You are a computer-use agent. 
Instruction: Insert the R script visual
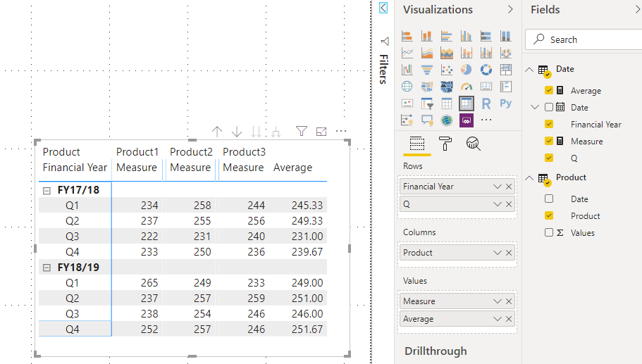[x=486, y=103]
